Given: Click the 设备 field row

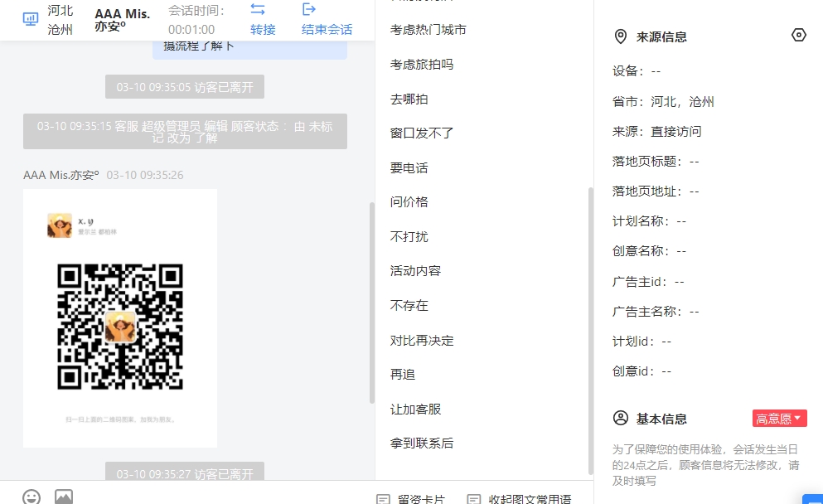Looking at the screenshot, I should [x=637, y=71].
